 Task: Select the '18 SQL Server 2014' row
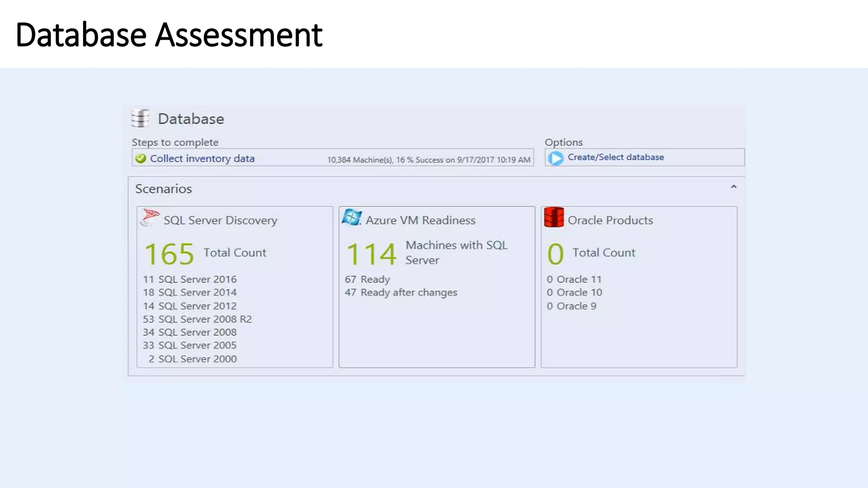point(190,292)
